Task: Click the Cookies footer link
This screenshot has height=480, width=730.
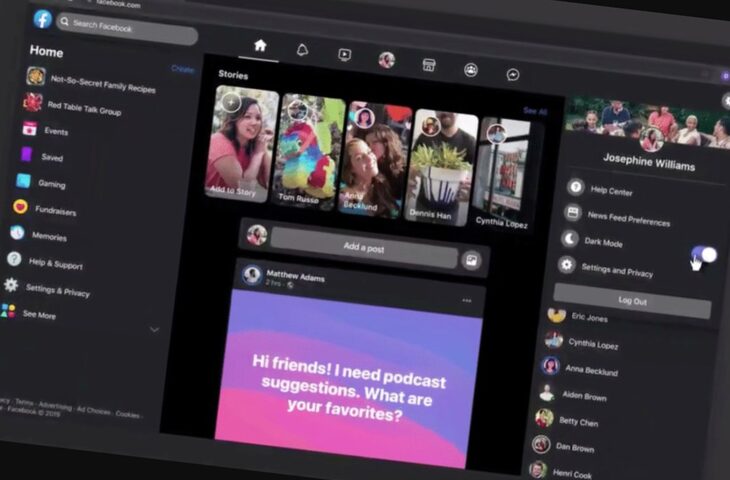Action: pos(128,414)
